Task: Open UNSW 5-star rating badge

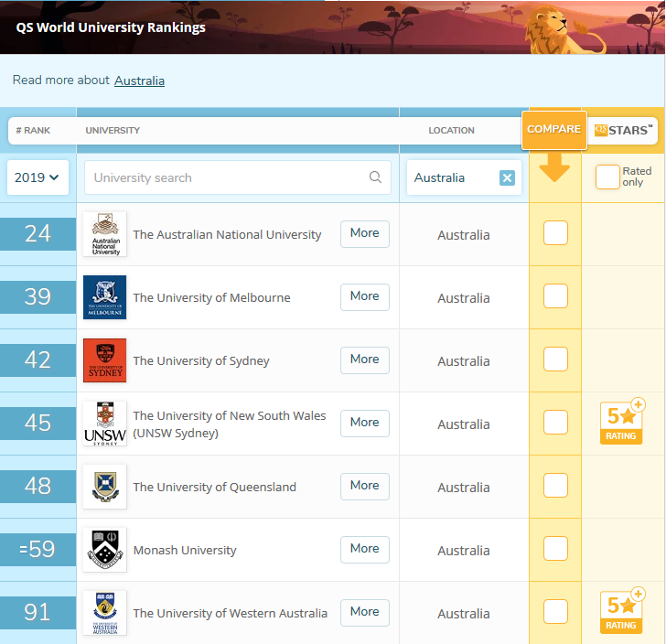Action: point(623,422)
